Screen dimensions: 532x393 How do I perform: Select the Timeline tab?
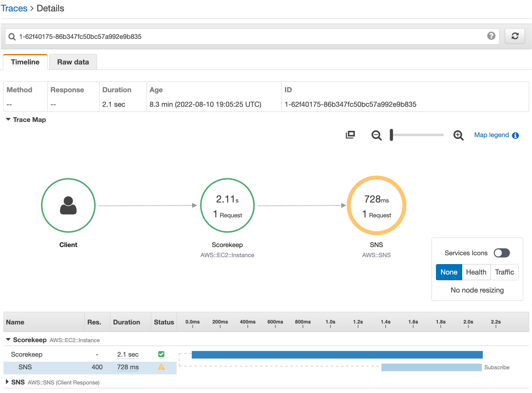coord(25,62)
